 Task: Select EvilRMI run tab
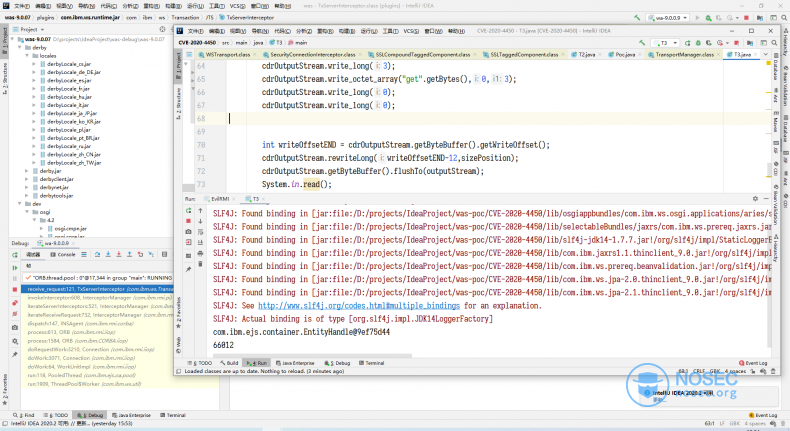tap(220, 199)
